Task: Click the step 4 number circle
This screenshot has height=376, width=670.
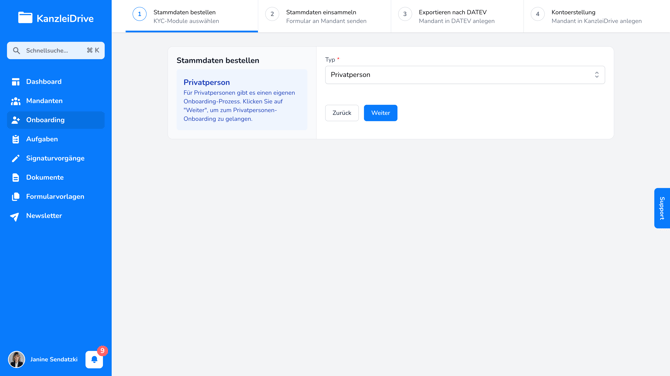Action: [x=538, y=14]
